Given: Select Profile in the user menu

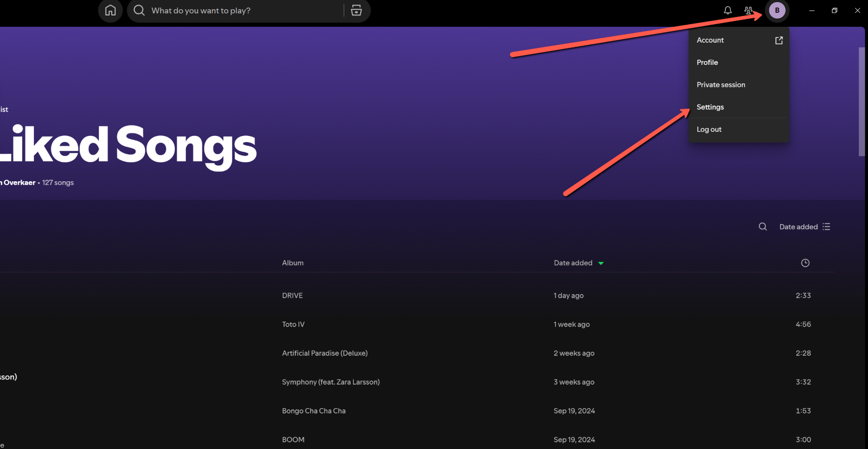Looking at the screenshot, I should coord(707,62).
